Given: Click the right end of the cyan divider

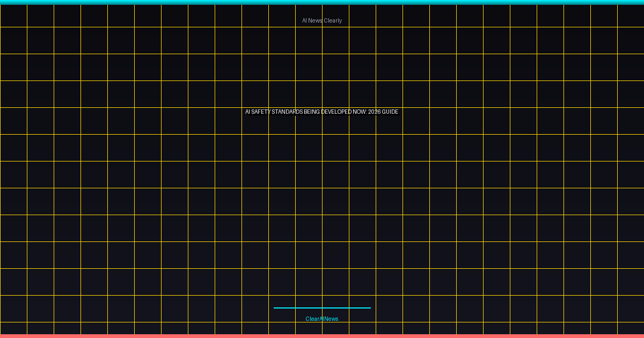Looking at the screenshot, I should point(369,308).
